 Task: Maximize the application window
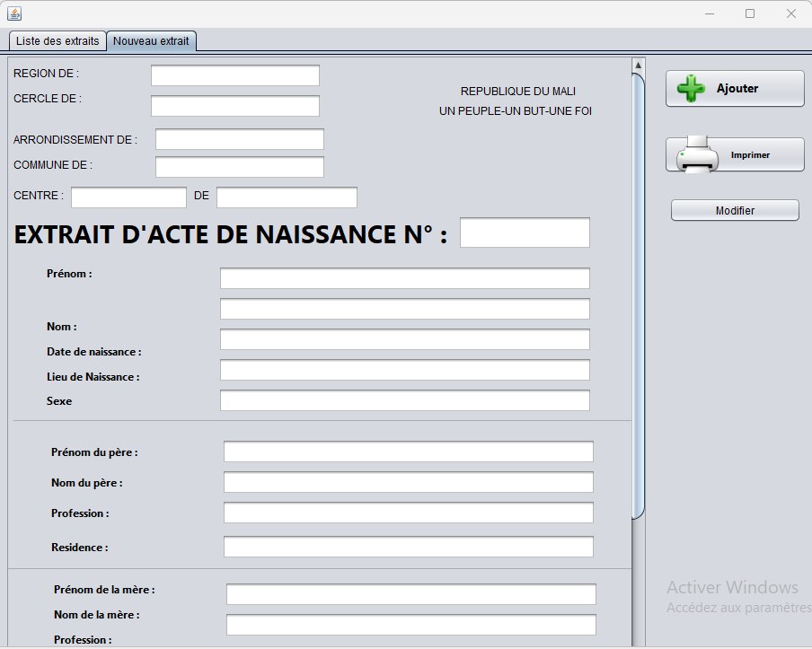[750, 13]
